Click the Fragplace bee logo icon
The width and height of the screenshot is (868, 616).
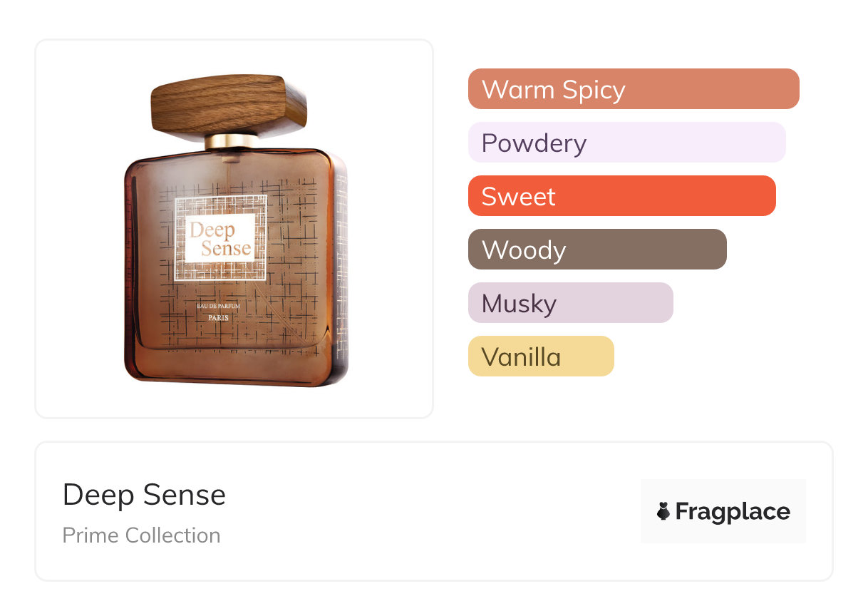663,511
